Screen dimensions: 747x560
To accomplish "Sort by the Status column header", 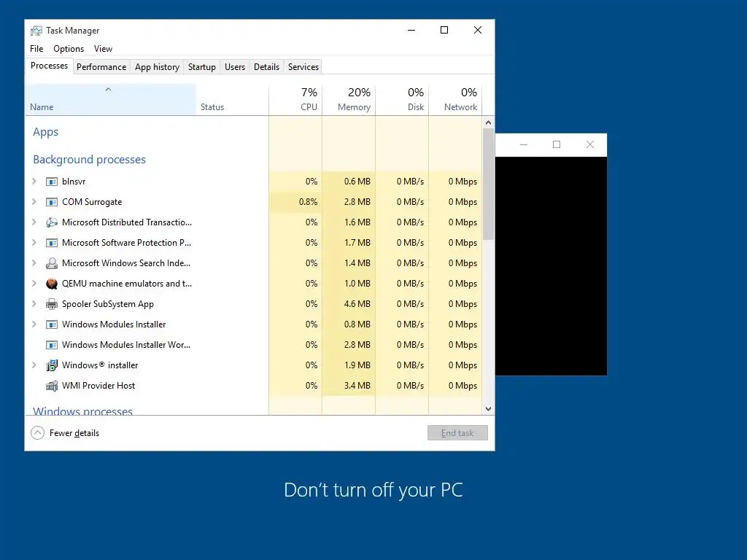I will tap(232, 99).
